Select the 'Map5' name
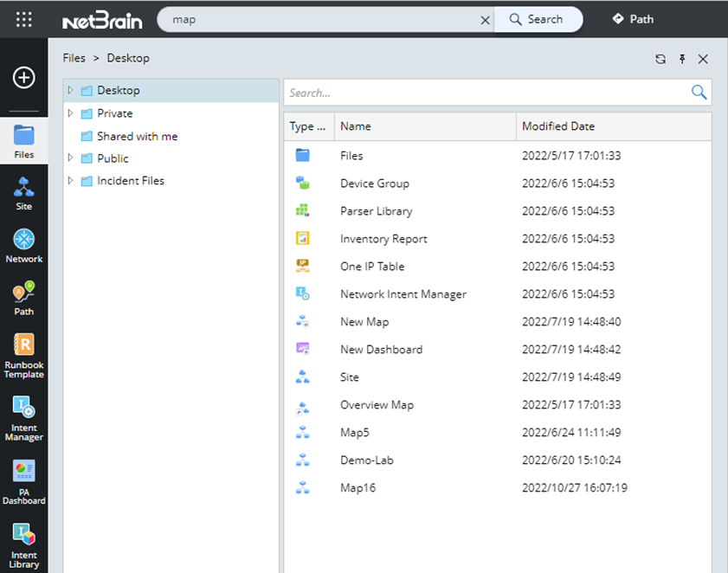The width and height of the screenshot is (728, 573). click(355, 433)
